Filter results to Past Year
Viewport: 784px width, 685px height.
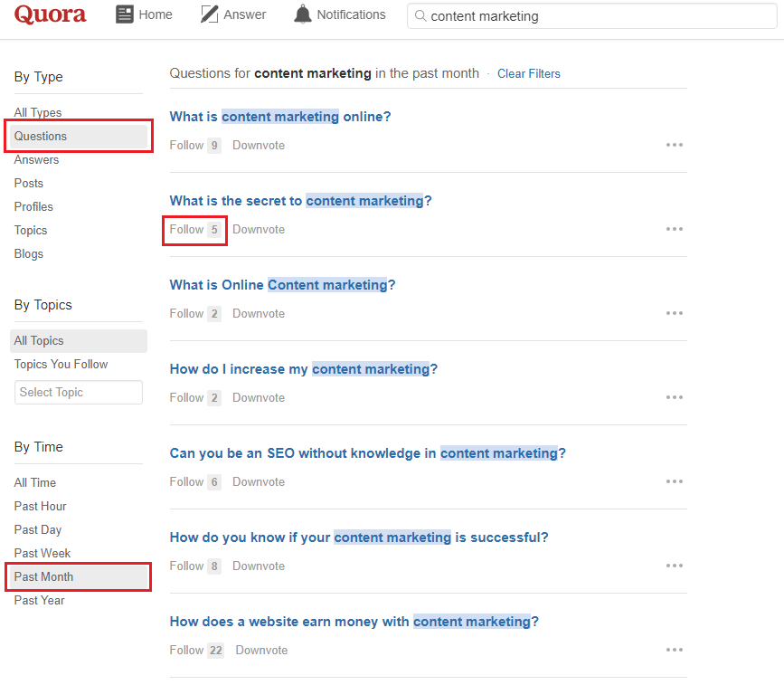tap(40, 601)
